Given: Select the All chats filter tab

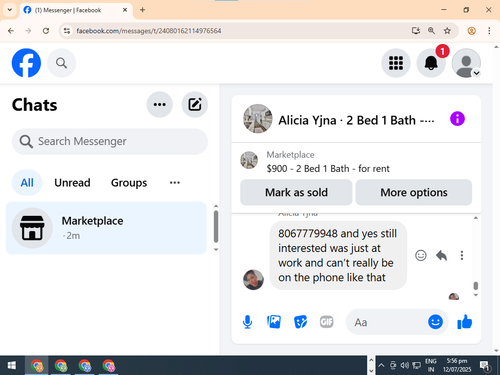Looking at the screenshot, I should click(x=27, y=183).
